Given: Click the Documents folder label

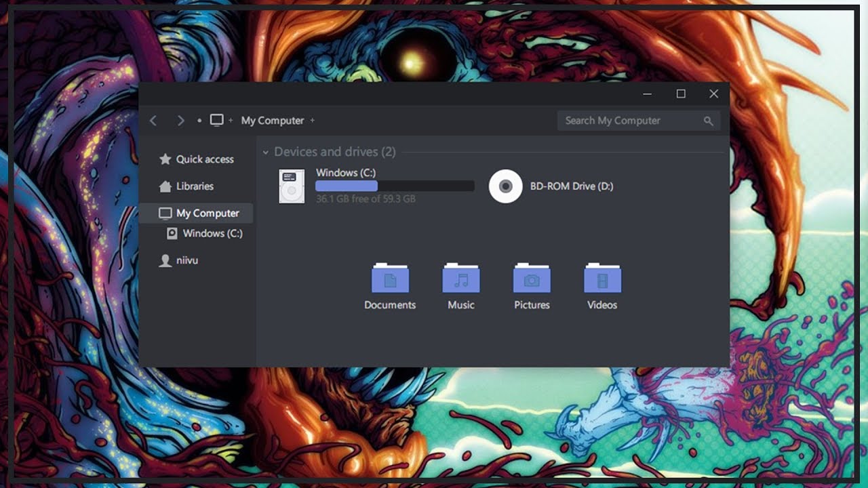Looking at the screenshot, I should [x=390, y=305].
